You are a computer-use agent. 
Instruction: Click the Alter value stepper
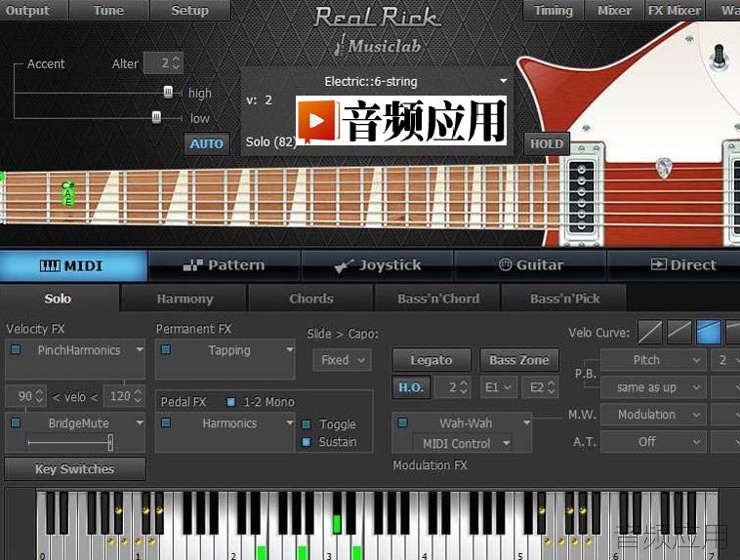[x=176, y=62]
